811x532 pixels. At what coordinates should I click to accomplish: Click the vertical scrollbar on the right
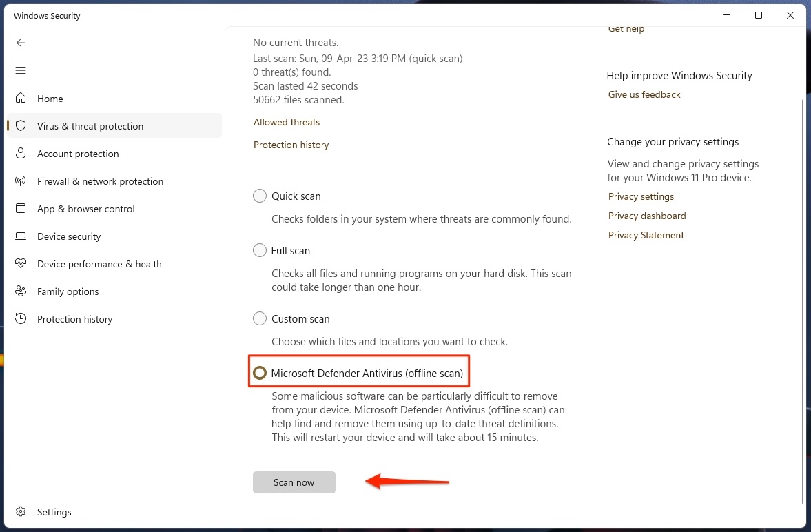803,300
